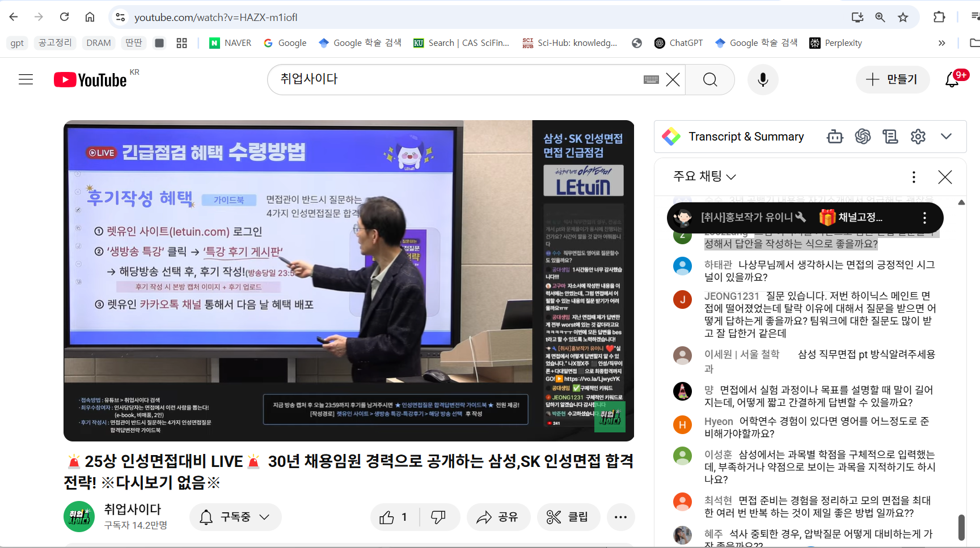980x548 pixels.
Task: Open the on-screen keyboard icon in search
Action: [651, 79]
